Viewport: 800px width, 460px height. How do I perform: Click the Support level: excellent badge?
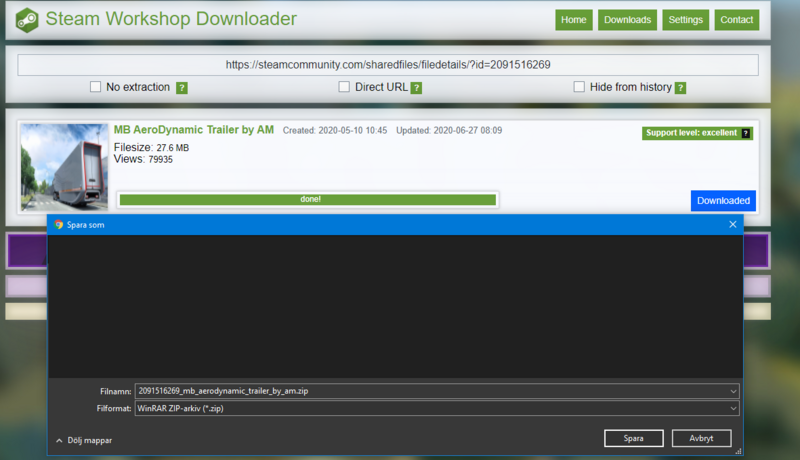(x=697, y=133)
